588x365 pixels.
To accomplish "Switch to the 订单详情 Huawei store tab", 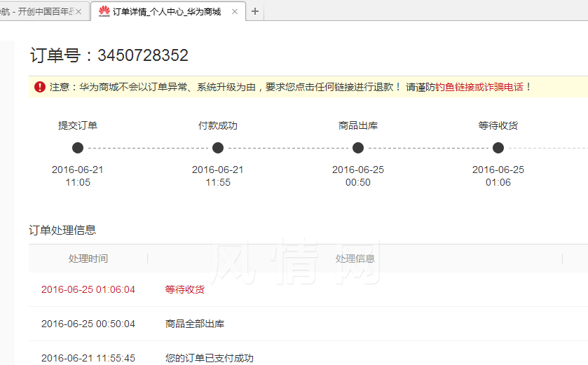I will pyautogui.click(x=167, y=12).
